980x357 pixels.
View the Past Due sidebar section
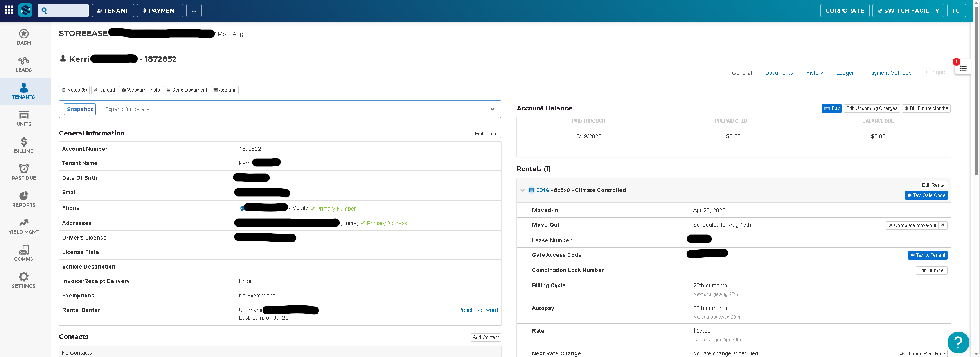coord(23,172)
